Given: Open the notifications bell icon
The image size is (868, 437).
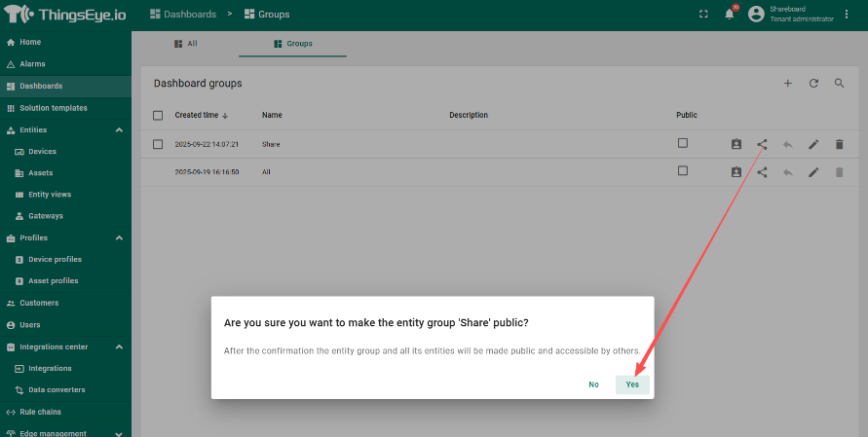Looking at the screenshot, I should coord(729,15).
